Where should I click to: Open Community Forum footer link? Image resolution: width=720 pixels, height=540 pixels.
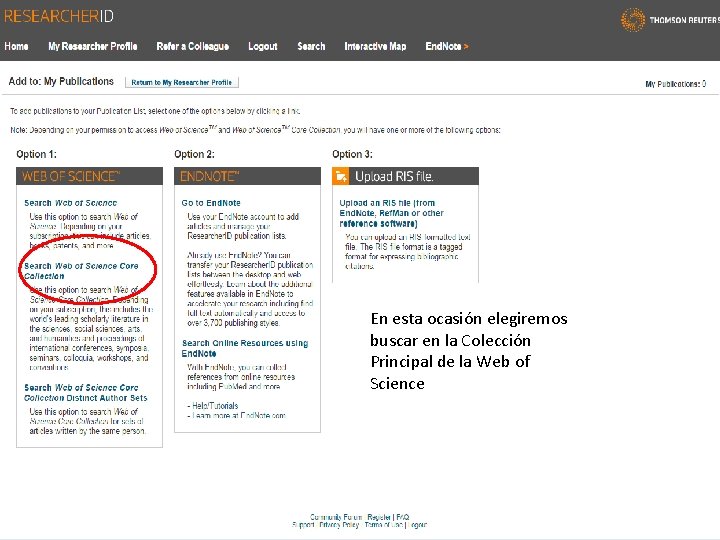tap(336, 517)
